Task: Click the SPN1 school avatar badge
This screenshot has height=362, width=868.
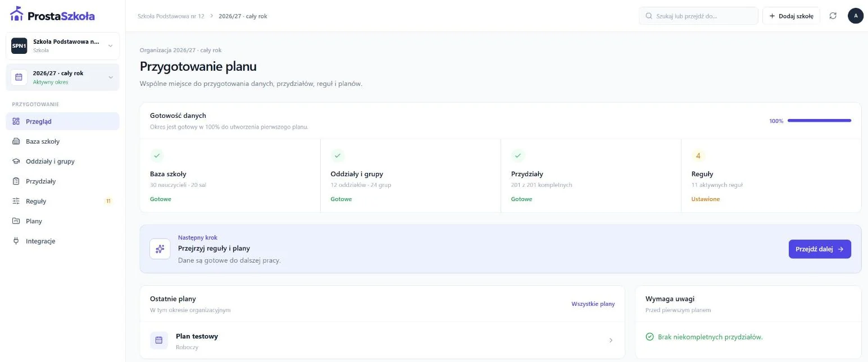Action: click(19, 46)
